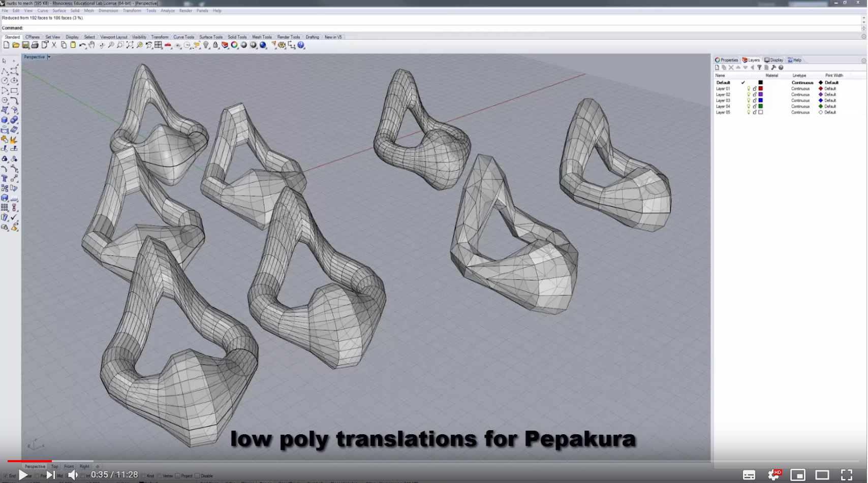Lock Layer 03 using its padlock toggle
Viewport: 868px width, 483px height.
click(x=755, y=100)
